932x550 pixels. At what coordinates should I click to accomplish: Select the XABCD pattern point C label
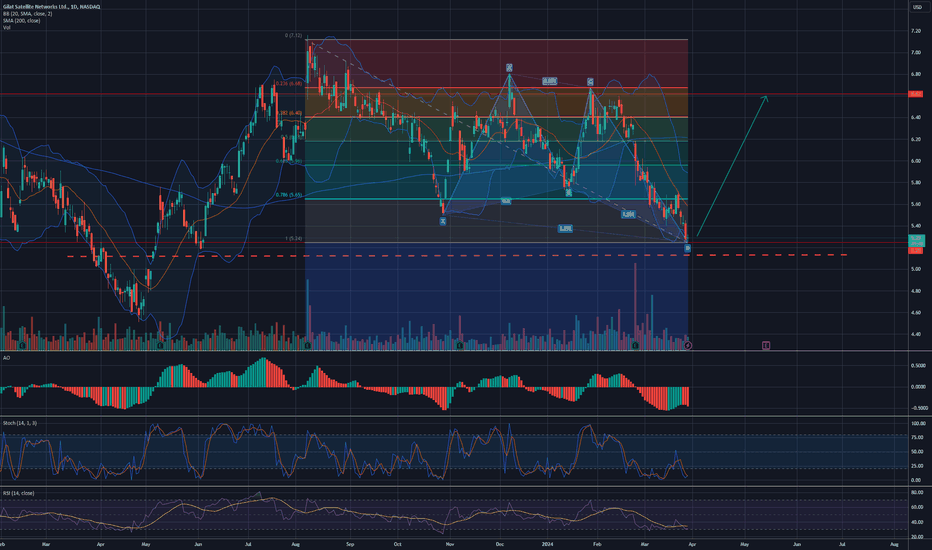tap(590, 81)
